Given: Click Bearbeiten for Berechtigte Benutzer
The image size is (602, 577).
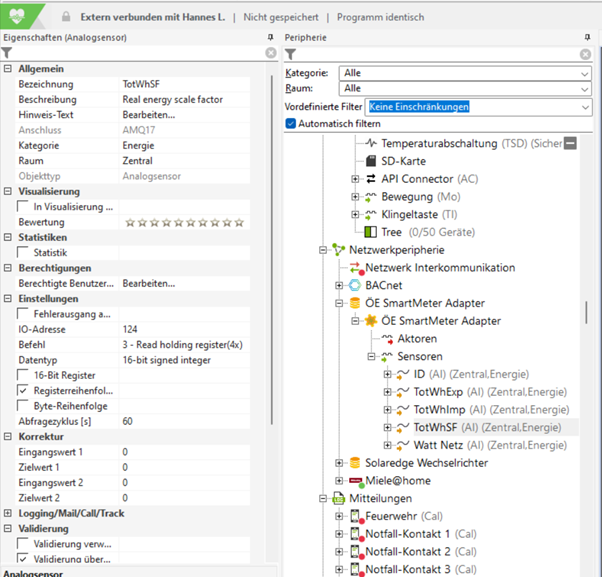Looking at the screenshot, I should pyautogui.click(x=149, y=283).
